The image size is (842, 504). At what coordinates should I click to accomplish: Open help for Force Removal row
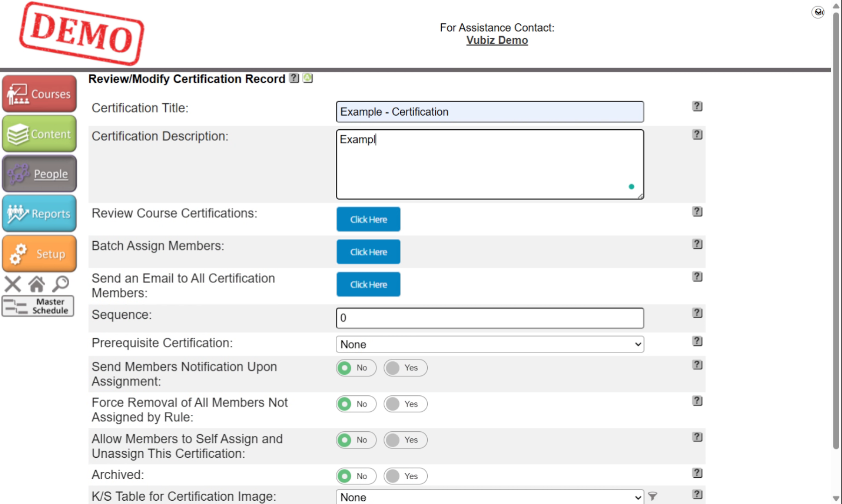[697, 401]
